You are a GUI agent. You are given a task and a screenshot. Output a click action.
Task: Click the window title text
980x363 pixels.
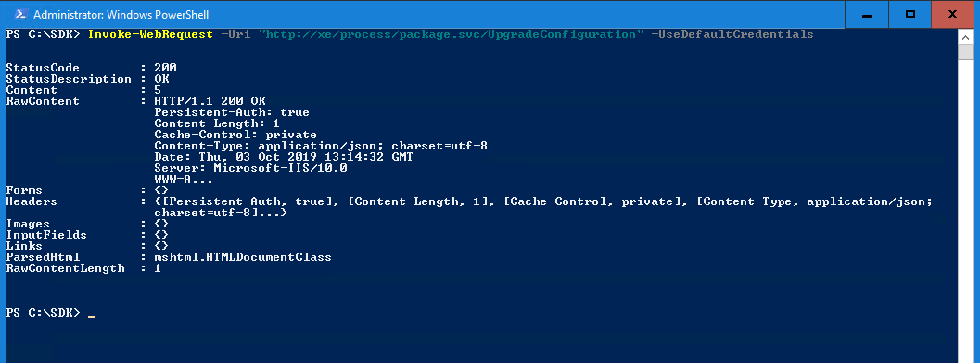click(121, 15)
